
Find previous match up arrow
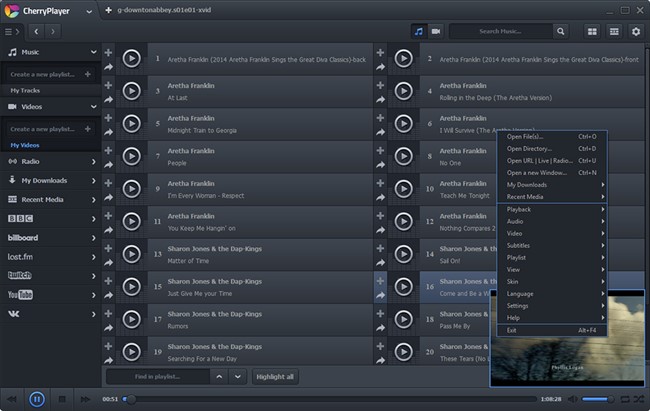coord(219,377)
